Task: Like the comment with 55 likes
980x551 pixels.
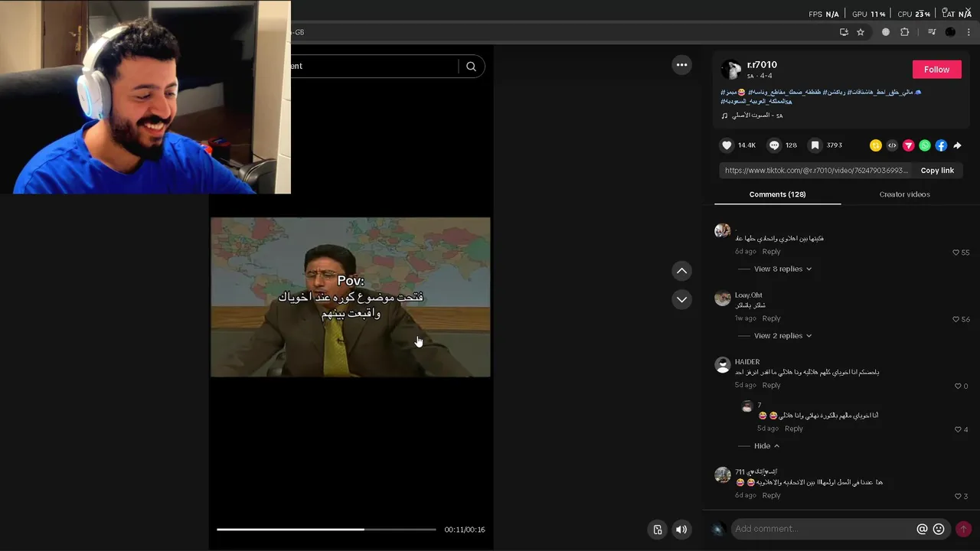Action: (x=955, y=253)
